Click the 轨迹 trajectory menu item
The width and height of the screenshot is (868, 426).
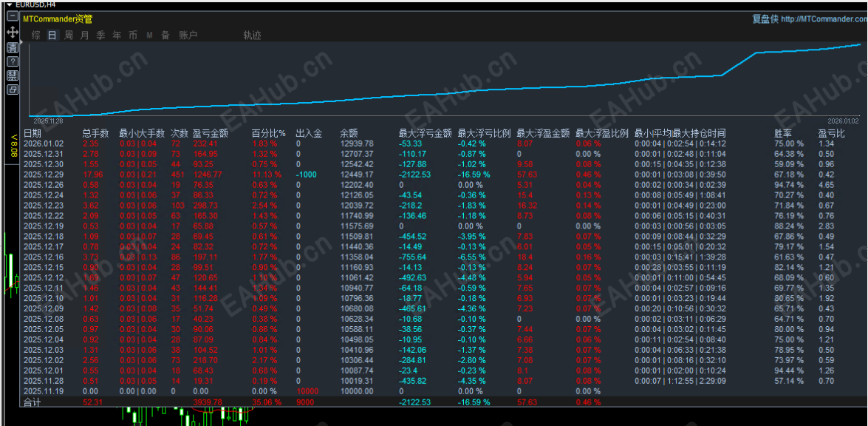[251, 35]
